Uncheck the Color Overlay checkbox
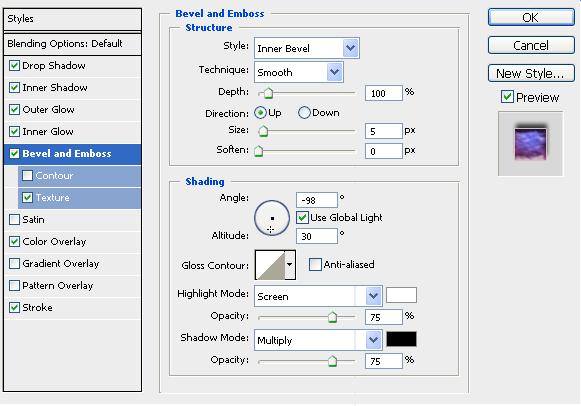Image resolution: width=581 pixels, height=406 pixels. point(14,242)
